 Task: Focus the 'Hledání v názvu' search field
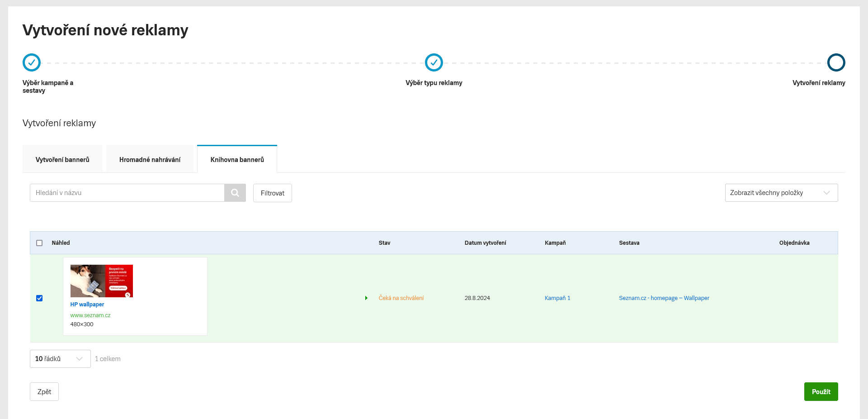tap(127, 193)
